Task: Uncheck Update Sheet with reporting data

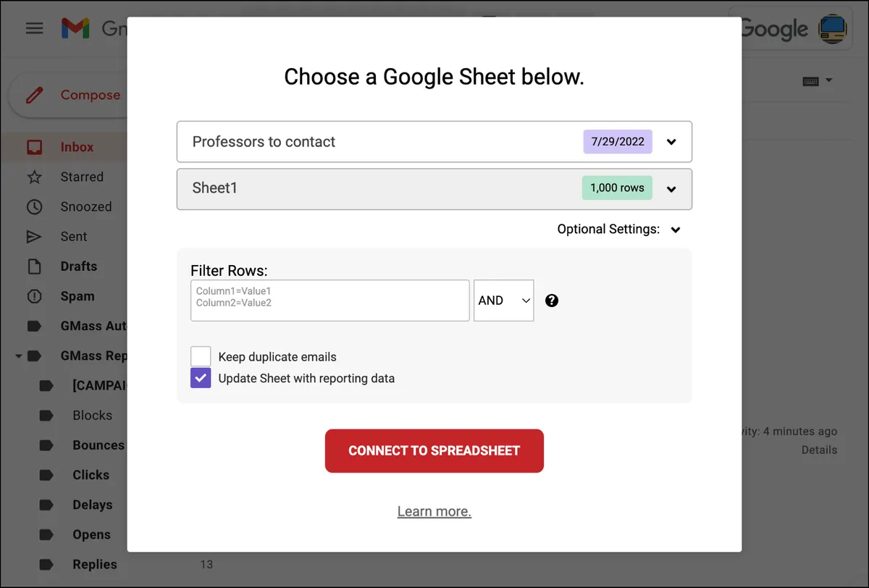Action: pyautogui.click(x=201, y=378)
